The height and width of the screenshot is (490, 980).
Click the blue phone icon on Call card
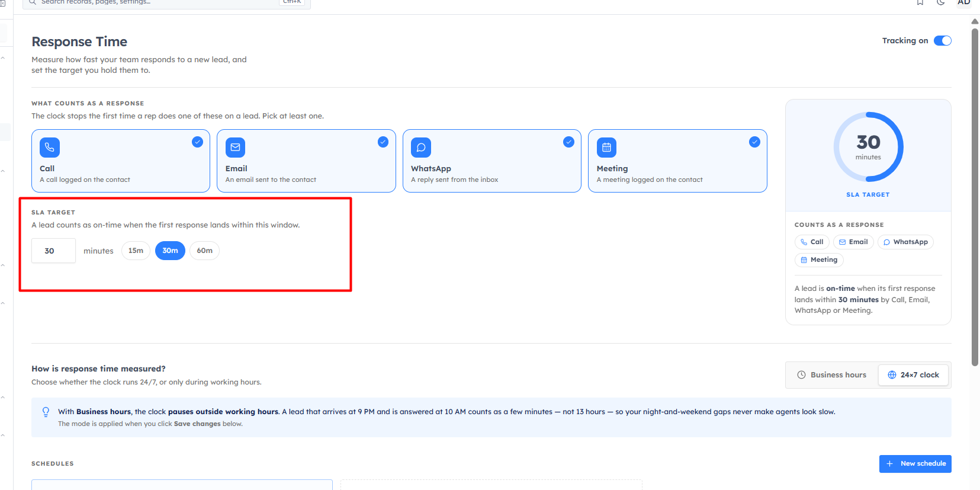click(x=50, y=147)
